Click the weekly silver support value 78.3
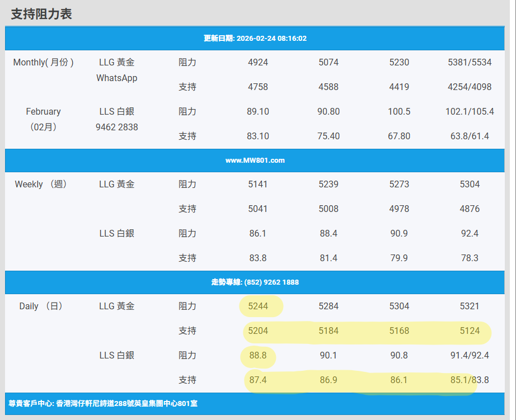 [x=470, y=258]
